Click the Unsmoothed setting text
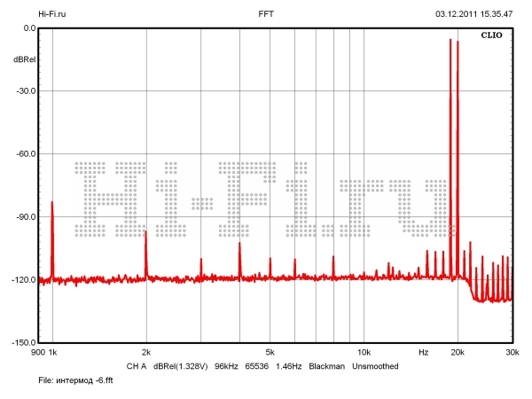532x399 pixels. point(375,366)
